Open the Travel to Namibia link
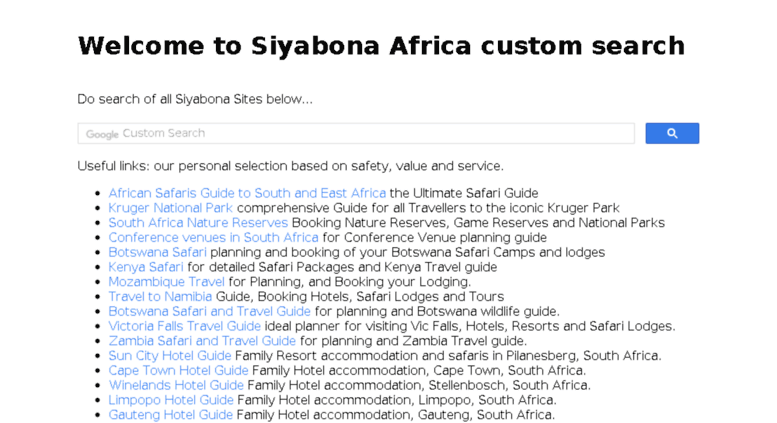This screenshot has width=777, height=423. pos(160,297)
